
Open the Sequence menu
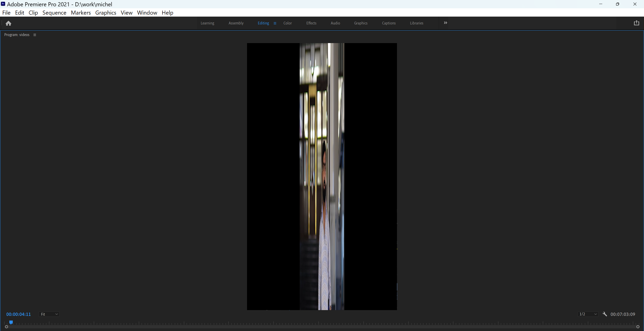tap(54, 13)
